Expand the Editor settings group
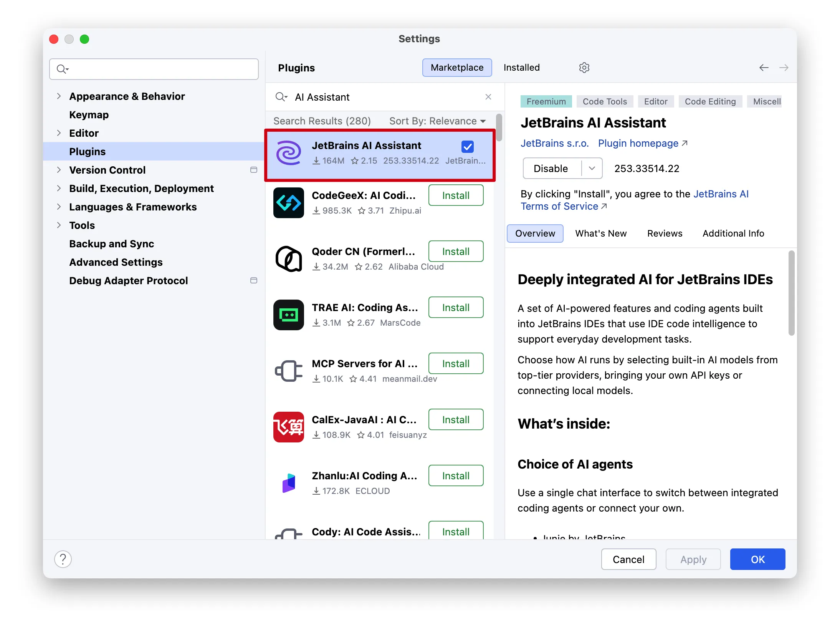Screen dimensions: 840x636 coord(59,133)
